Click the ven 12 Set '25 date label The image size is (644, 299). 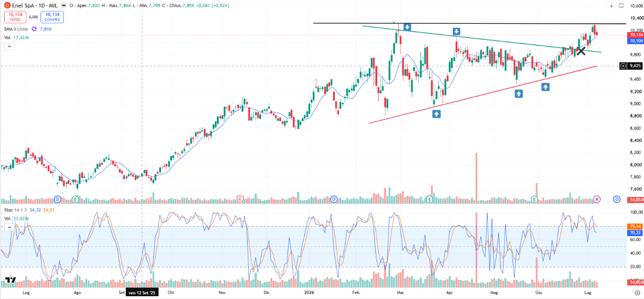click(x=143, y=293)
